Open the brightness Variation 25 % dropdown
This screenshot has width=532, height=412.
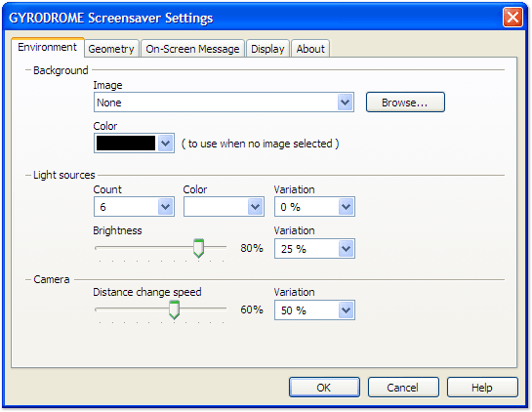(x=346, y=249)
